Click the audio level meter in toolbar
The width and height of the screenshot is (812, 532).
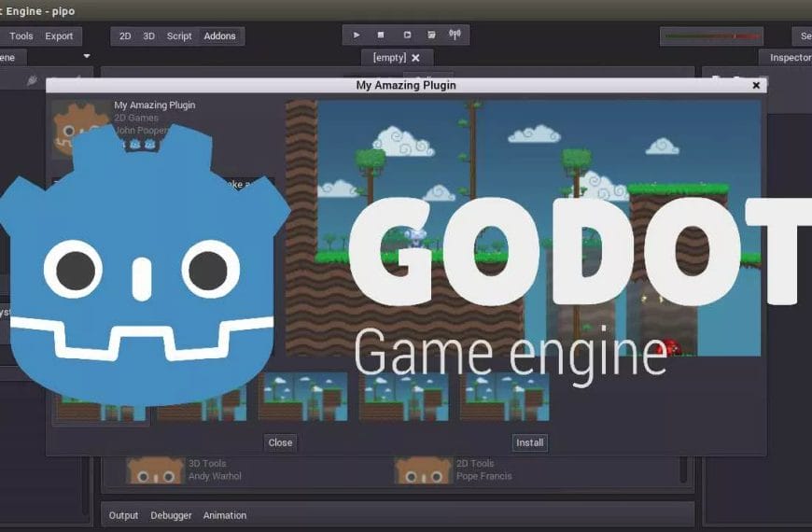click(x=711, y=36)
